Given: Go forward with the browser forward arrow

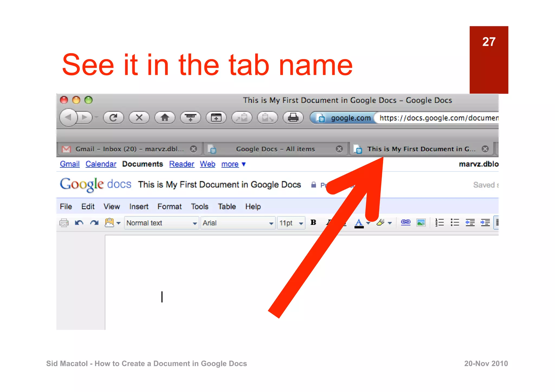Looking at the screenshot, I should pos(85,117).
